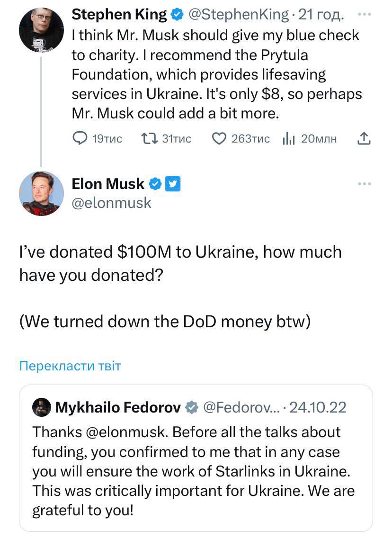Open the Stephen King display name link
The width and height of the screenshot is (392, 539).
pos(119,15)
